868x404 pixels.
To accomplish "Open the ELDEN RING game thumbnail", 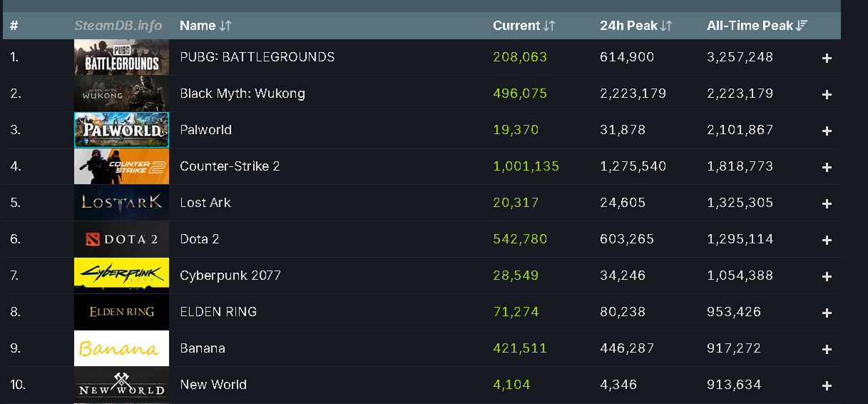I will coord(121,312).
